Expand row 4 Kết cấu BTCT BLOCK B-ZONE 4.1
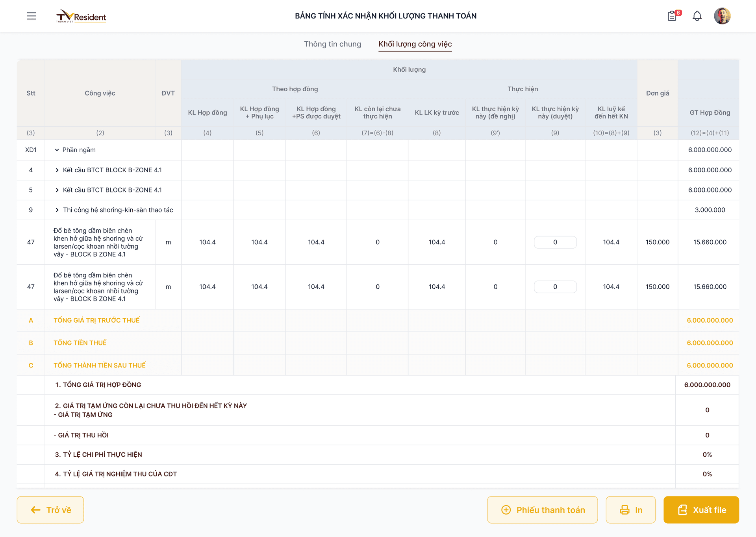Viewport: 756px width, 537px height. pos(57,170)
